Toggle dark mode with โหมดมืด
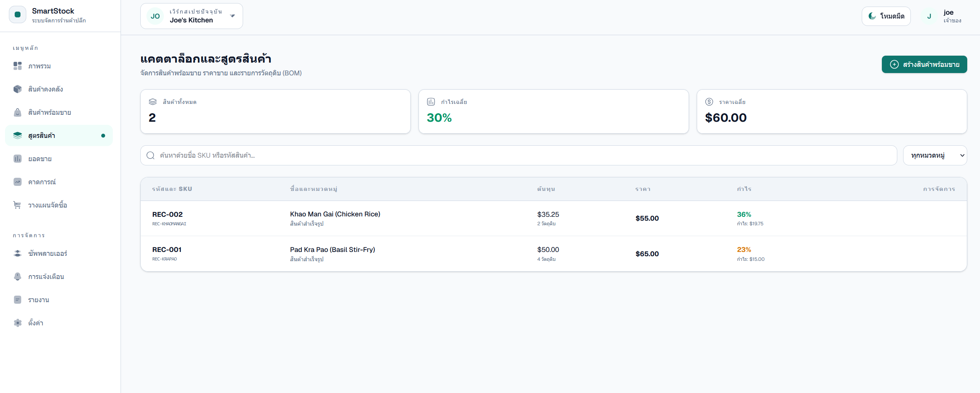 pos(886,16)
